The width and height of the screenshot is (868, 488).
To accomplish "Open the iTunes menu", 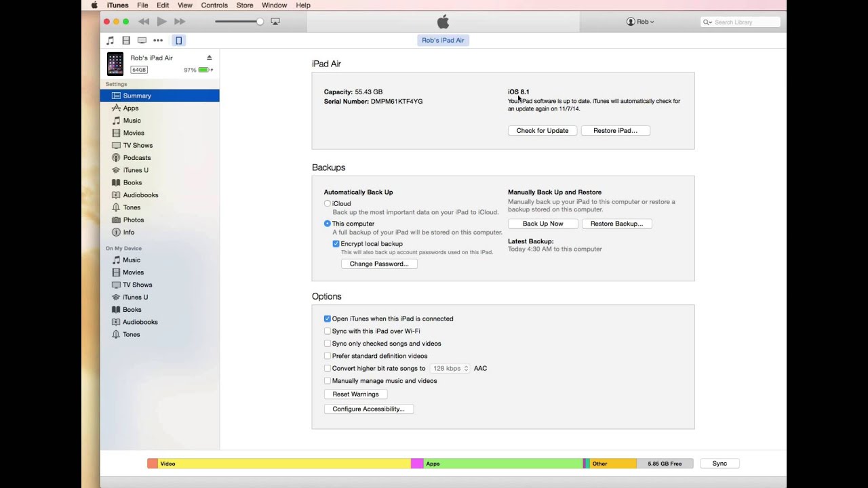I will click(117, 5).
